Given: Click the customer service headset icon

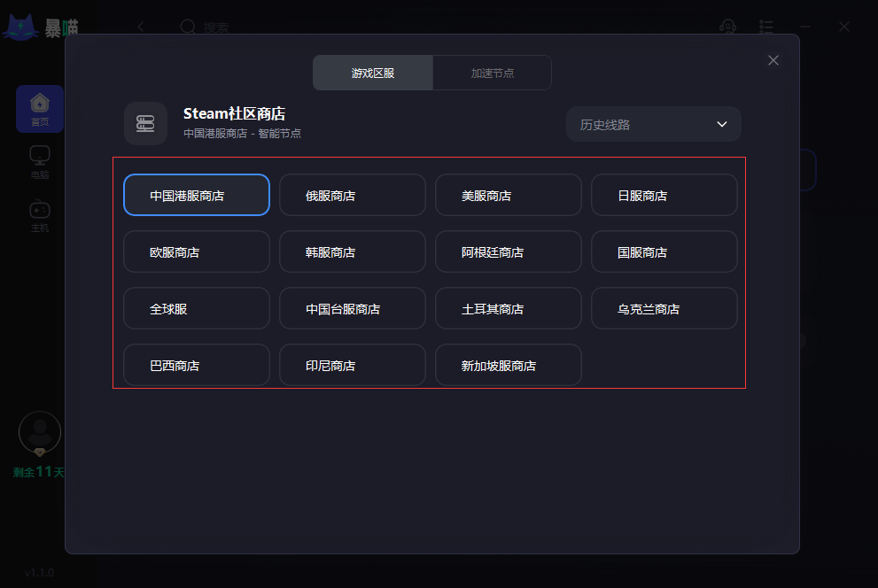Looking at the screenshot, I should (728, 27).
